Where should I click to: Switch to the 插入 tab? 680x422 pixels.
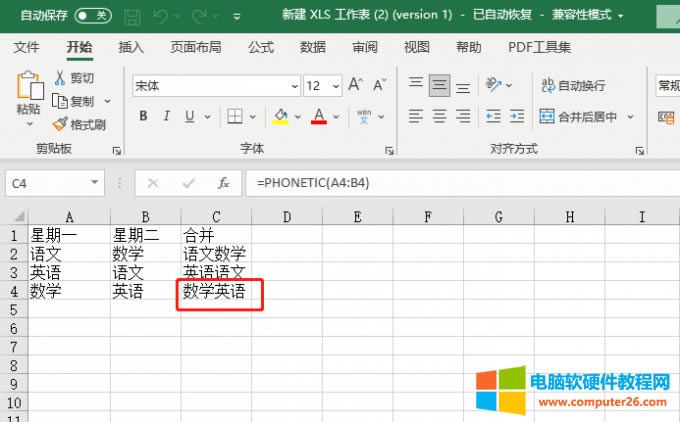131,47
